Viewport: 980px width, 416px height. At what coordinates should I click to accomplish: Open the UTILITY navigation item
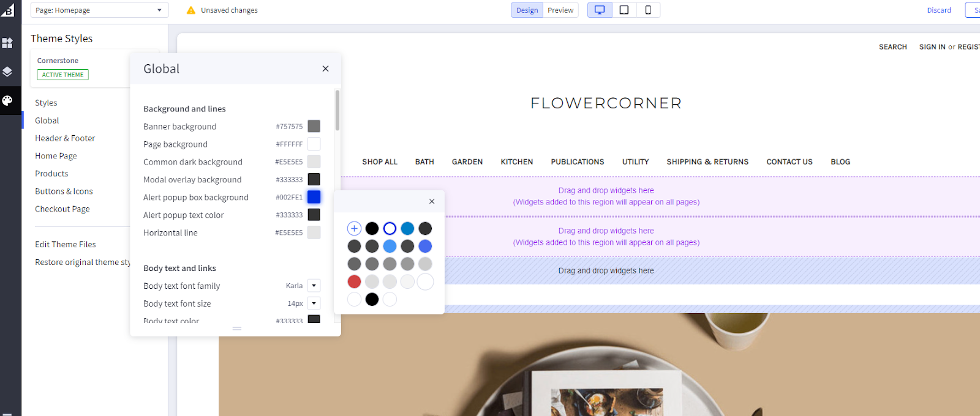tap(636, 162)
